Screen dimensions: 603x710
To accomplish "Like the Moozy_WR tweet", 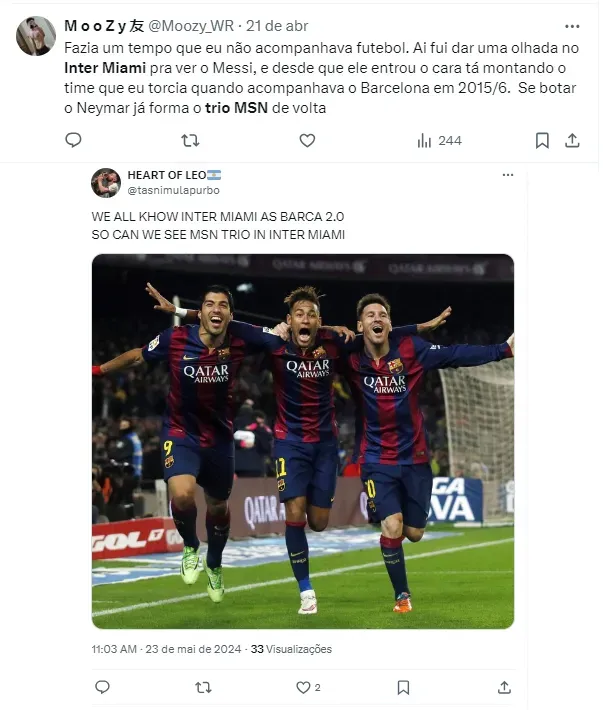I will click(307, 140).
